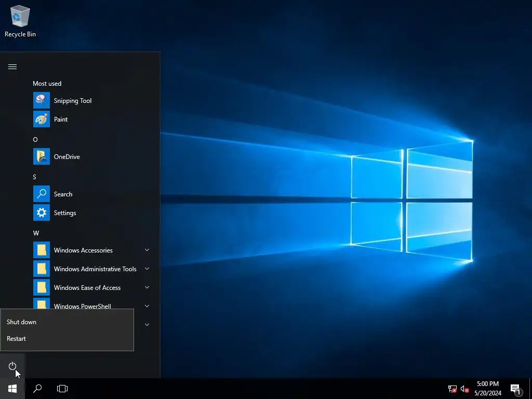Click the hamburger menu icon in Start
This screenshot has width=532, height=399.
tap(12, 66)
